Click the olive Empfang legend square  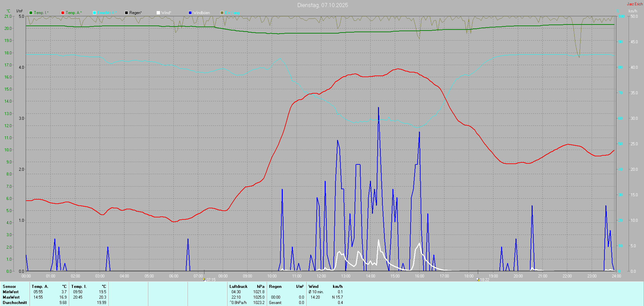click(222, 13)
